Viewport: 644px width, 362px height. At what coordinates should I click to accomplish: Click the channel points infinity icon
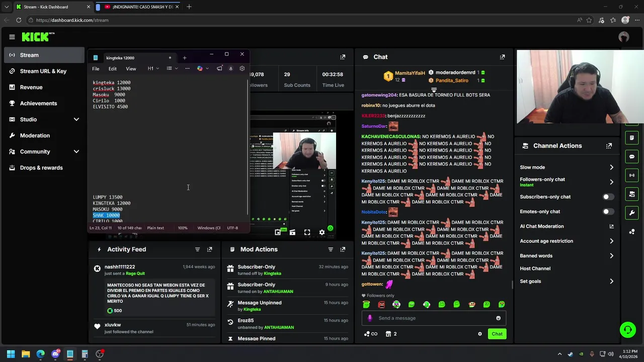[x=370, y=334]
